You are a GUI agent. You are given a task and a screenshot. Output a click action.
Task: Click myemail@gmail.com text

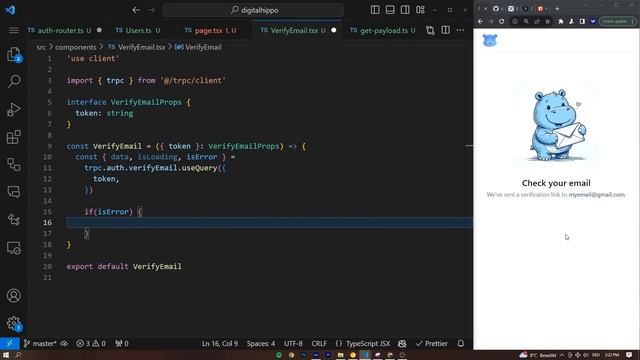tap(597, 195)
